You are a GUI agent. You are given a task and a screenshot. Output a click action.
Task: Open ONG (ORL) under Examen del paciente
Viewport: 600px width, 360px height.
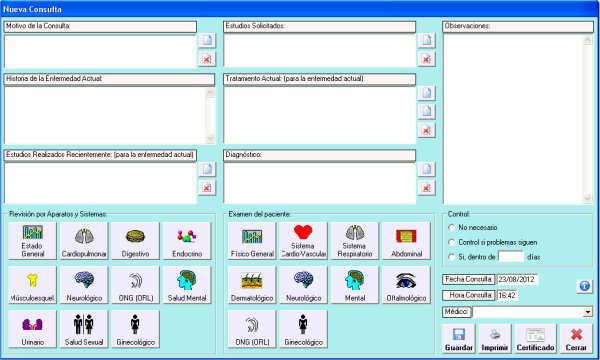[252, 329]
